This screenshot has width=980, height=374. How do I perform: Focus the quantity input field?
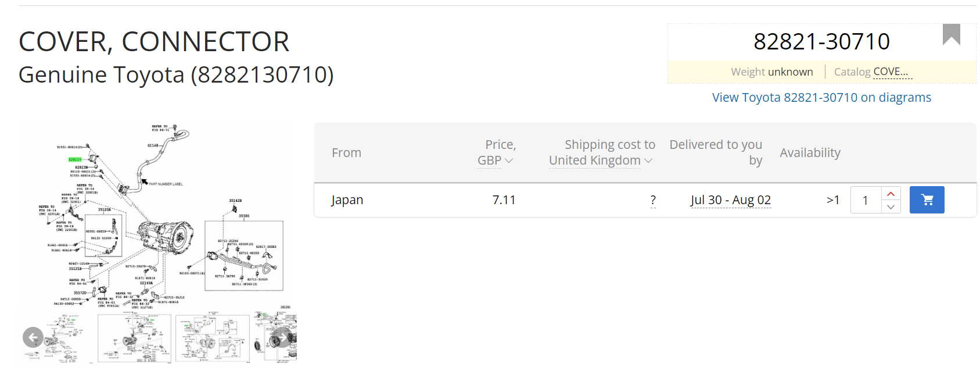(x=866, y=201)
